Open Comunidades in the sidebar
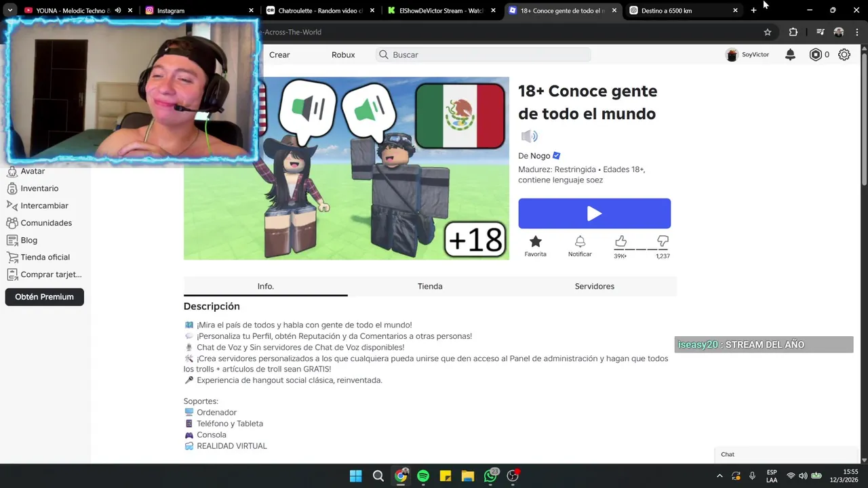 pos(46,223)
